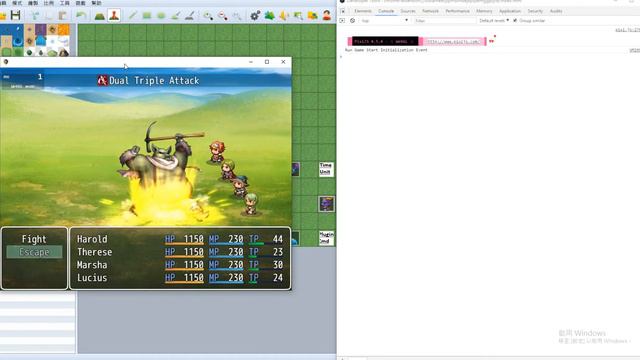Open the Plugin Manager puzzle icon
This screenshot has height=360, width=640.
pyautogui.click(x=269, y=16)
